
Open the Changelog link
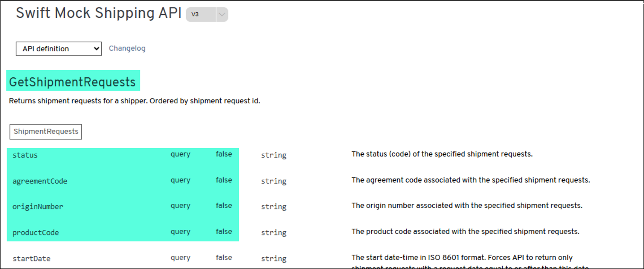(127, 48)
